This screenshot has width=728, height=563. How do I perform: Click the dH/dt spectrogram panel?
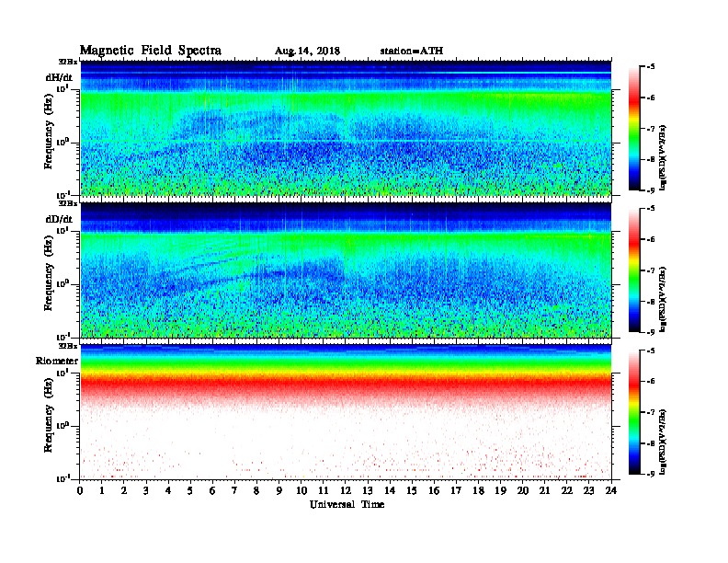pyautogui.click(x=346, y=128)
